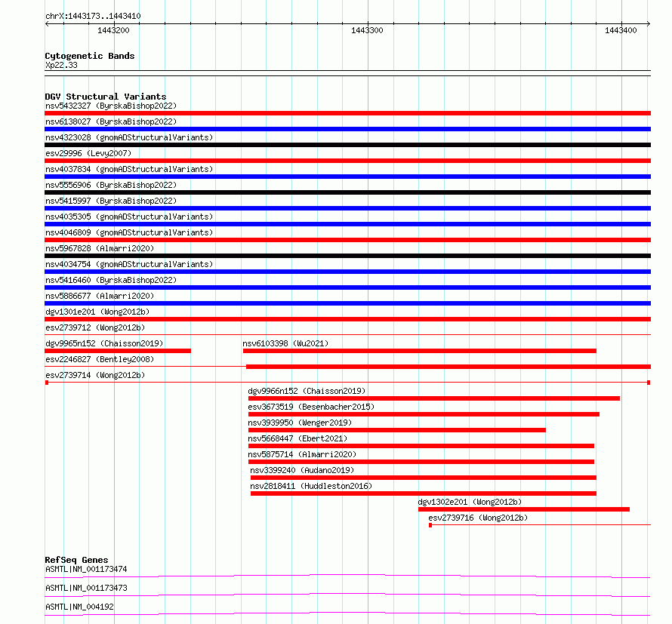Viewport: 672px width, 624px height.
Task: Click the esv2739716 Wong2012b start marker
Action: click(x=430, y=525)
